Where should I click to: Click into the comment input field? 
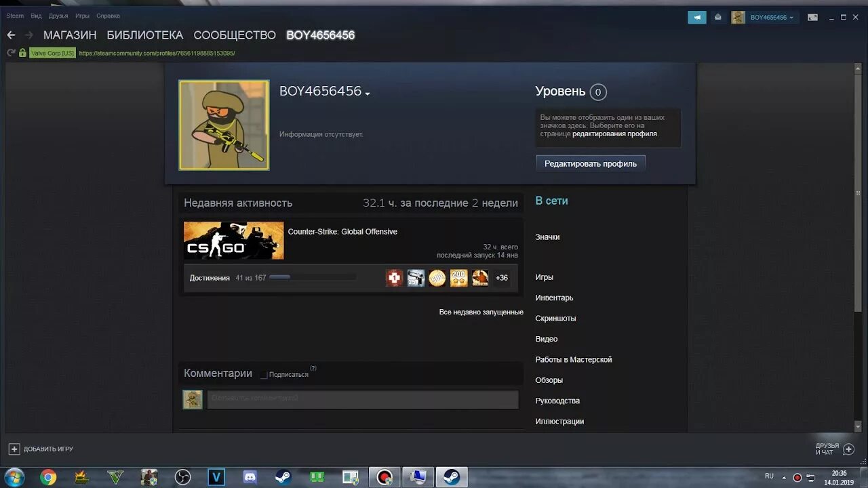[363, 399]
